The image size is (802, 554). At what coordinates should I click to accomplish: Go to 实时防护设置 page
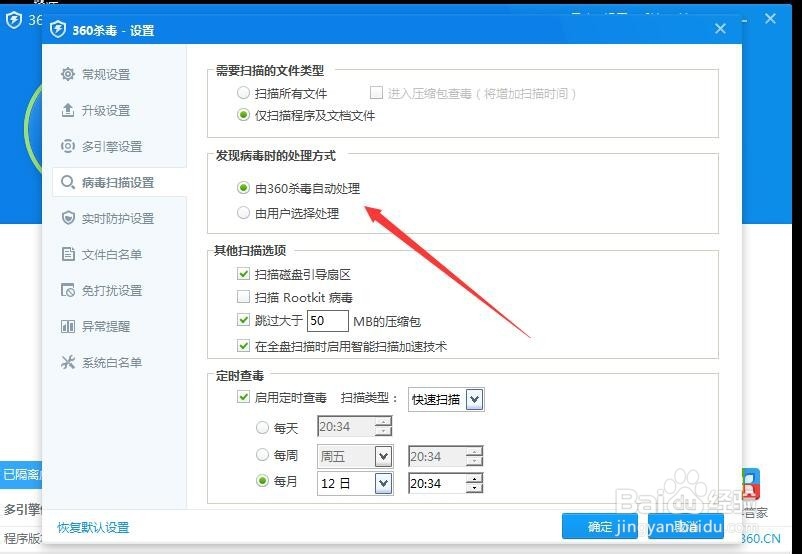[118, 218]
